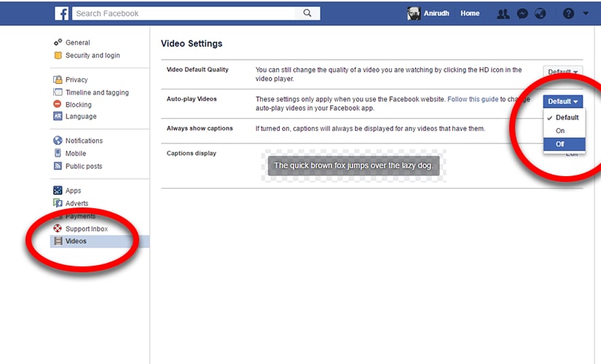Click Anirudh's profile picture
This screenshot has width=601, height=364.
coord(414,13)
